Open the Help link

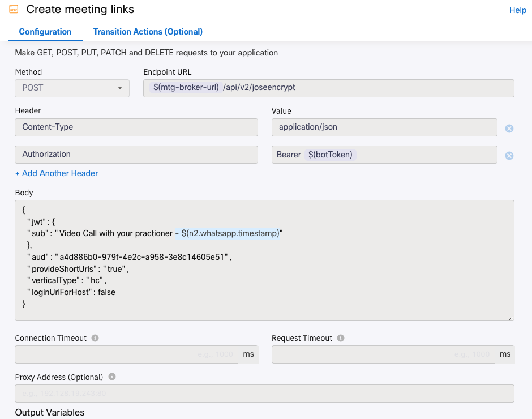[x=517, y=10]
